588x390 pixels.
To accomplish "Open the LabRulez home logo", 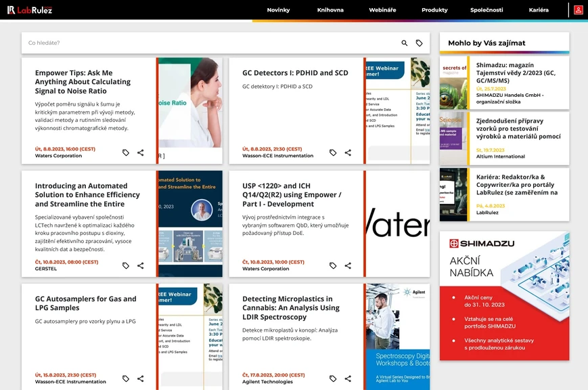I will [30, 10].
